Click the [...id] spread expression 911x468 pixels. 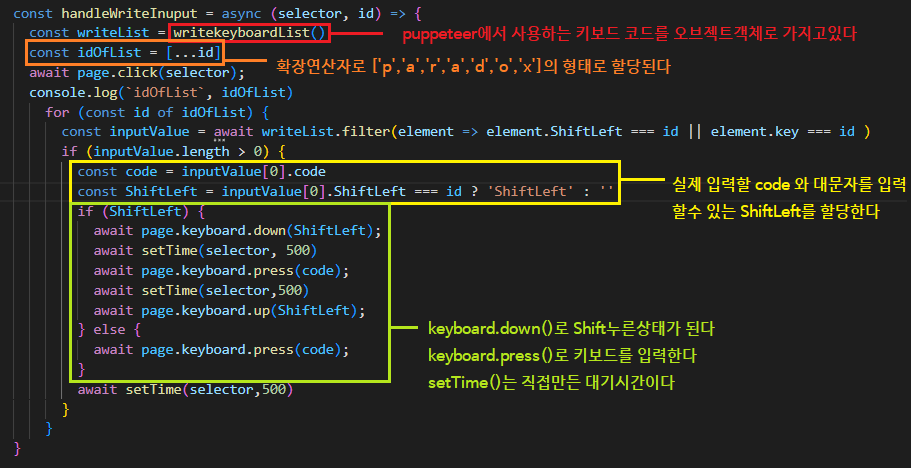192,53
